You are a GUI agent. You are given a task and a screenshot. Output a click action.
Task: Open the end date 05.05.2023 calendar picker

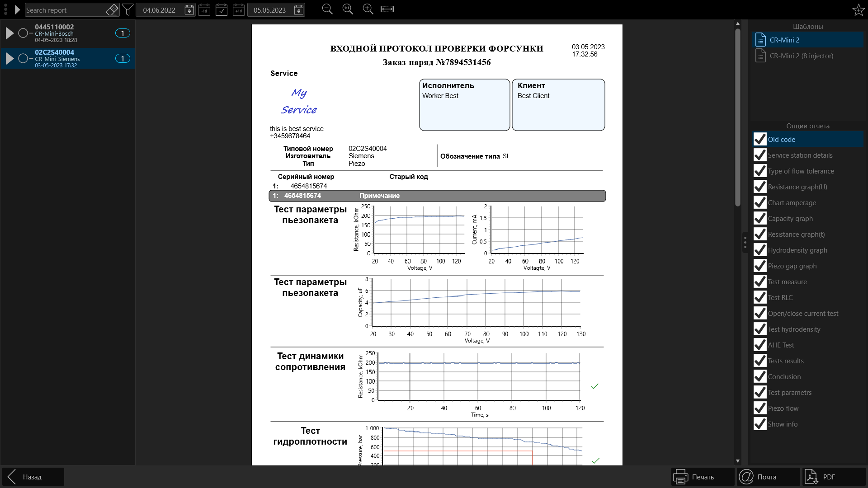[x=299, y=9]
